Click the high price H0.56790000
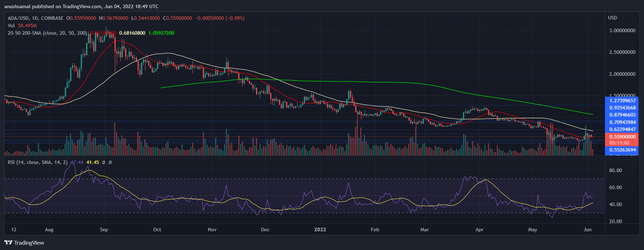 [113, 18]
